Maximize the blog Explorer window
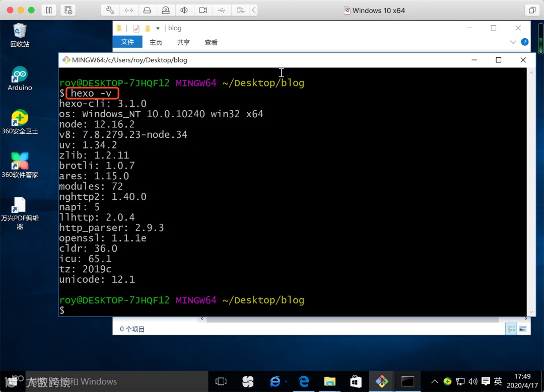The height and width of the screenshot is (392, 544). (493, 28)
